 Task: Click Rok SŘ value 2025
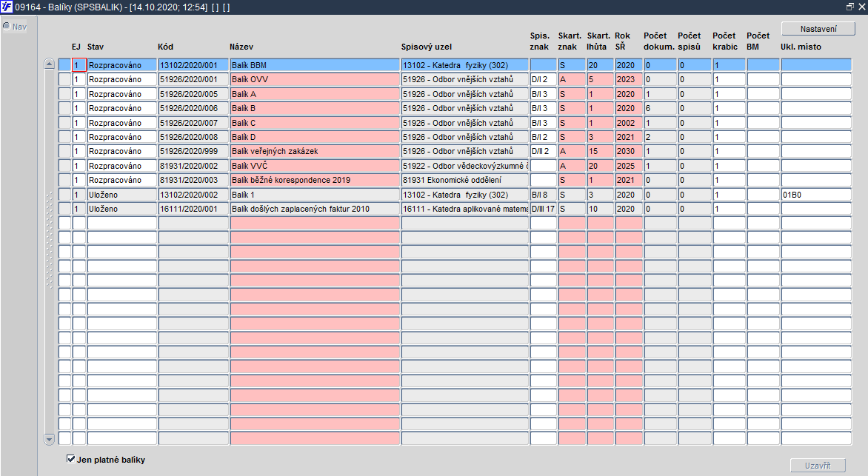[x=628, y=166]
